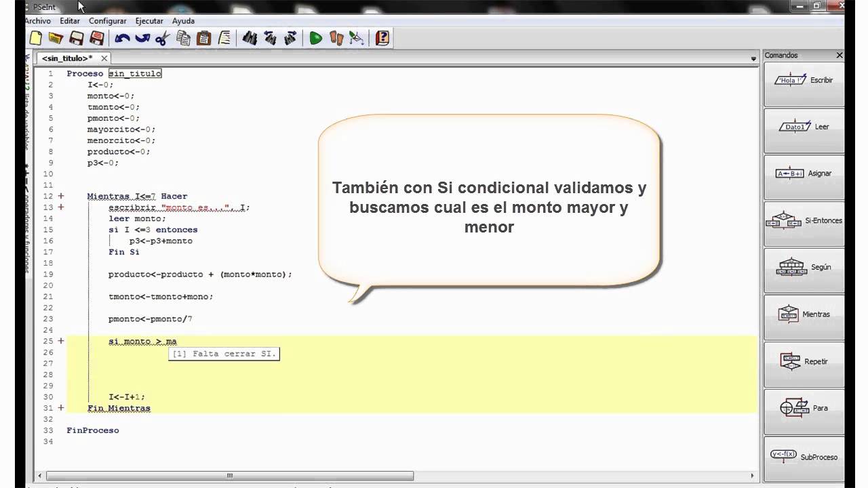Click the line 'p3<-p3+monto'
Viewport: 868px width, 488px height.
click(161, 241)
